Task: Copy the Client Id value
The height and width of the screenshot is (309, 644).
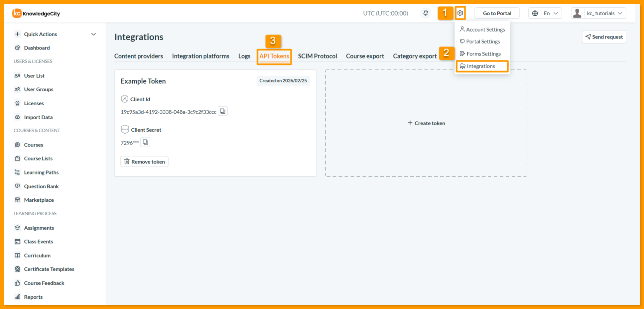Action: click(x=223, y=111)
